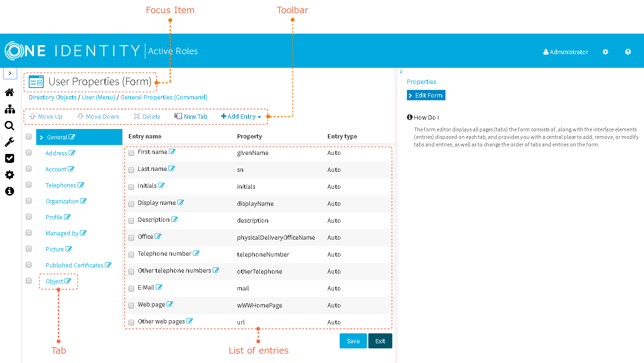Open the directory tree sidebar icon
This screenshot has height=363, width=644.
click(9, 109)
